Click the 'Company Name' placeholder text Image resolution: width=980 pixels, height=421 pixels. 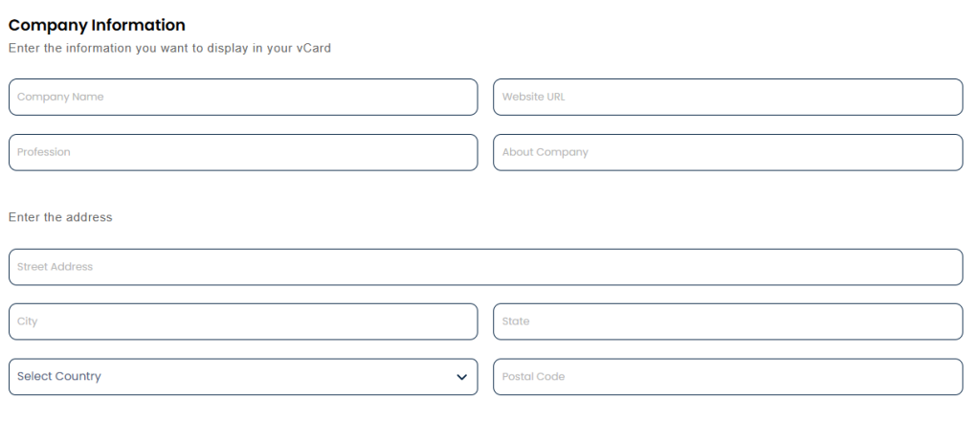pos(60,97)
